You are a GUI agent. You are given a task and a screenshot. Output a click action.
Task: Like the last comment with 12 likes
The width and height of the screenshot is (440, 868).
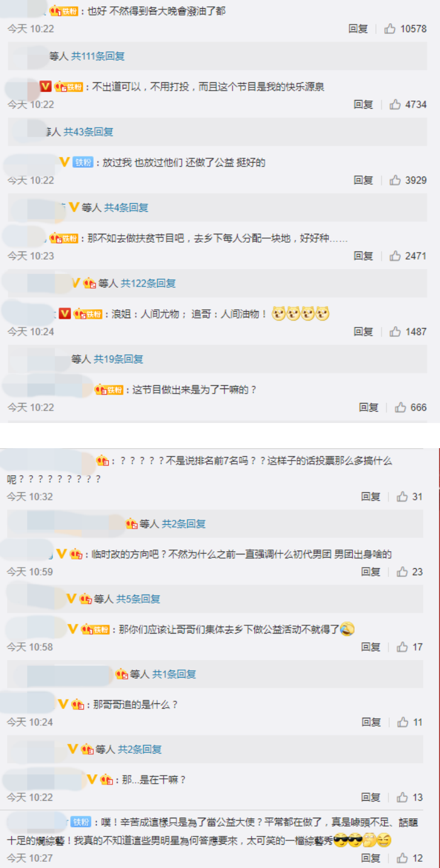403,858
